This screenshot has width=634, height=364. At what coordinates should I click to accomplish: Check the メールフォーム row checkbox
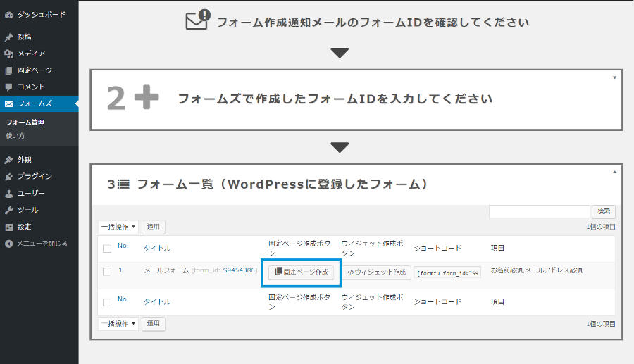pos(107,272)
